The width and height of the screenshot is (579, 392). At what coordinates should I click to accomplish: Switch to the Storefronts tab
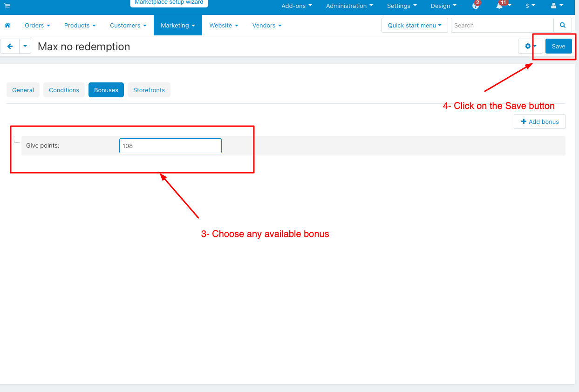pyautogui.click(x=149, y=90)
